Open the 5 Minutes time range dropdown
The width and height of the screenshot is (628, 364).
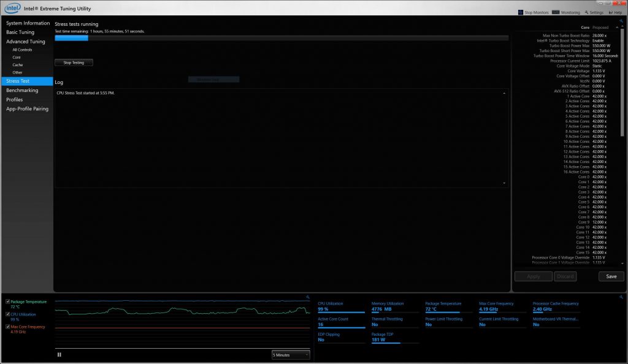[291, 355]
